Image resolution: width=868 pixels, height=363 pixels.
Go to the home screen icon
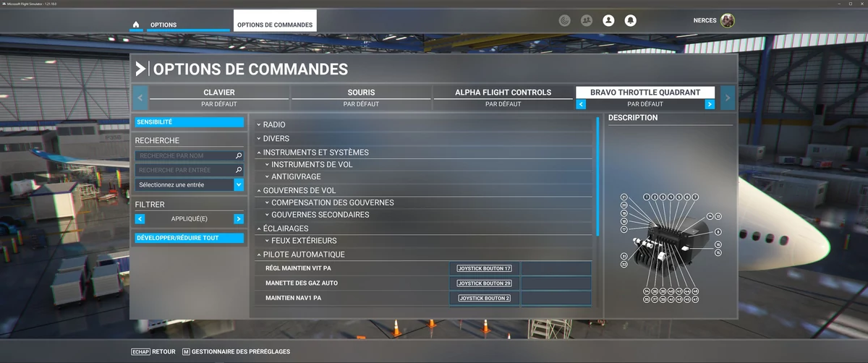pyautogui.click(x=135, y=24)
